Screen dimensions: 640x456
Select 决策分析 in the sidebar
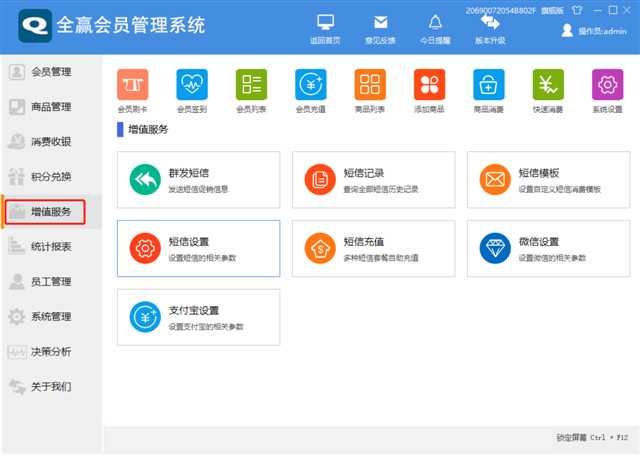point(52,351)
